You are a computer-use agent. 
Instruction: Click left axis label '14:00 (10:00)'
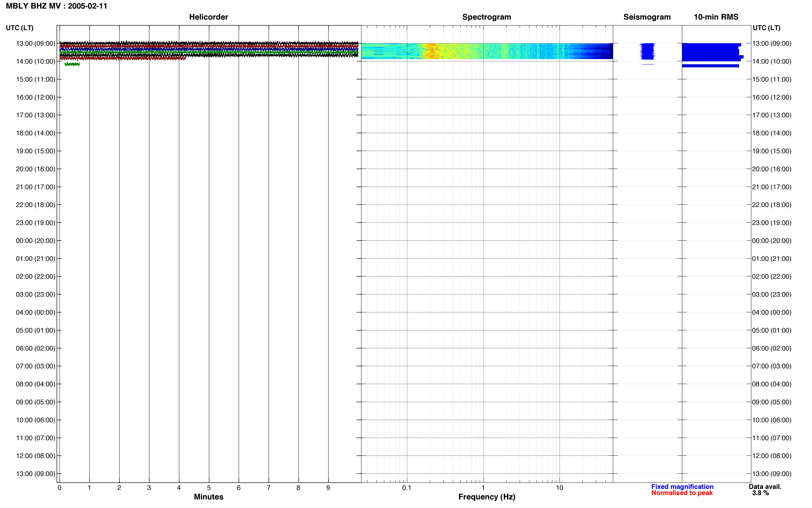coord(36,61)
